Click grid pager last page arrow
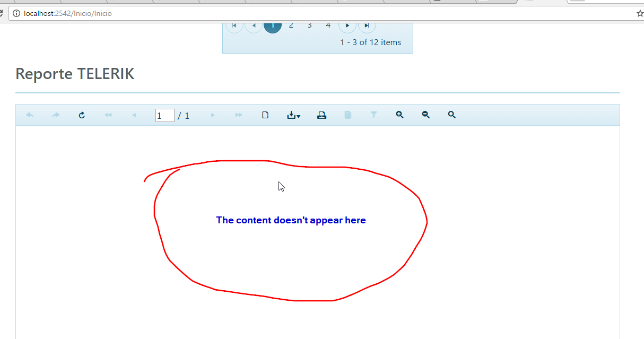Image resolution: width=644 pixels, height=339 pixels. [x=367, y=25]
